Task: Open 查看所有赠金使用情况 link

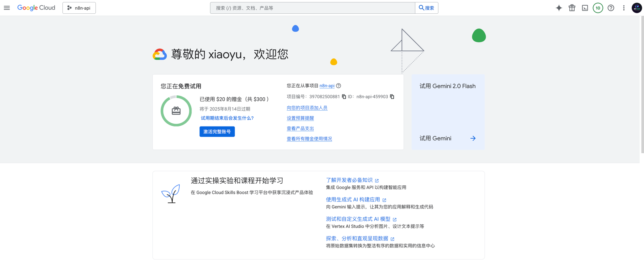Action: point(309,139)
